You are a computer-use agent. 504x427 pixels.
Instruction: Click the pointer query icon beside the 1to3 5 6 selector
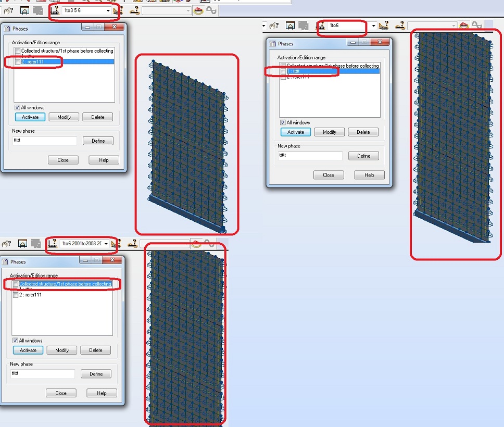click(8, 10)
